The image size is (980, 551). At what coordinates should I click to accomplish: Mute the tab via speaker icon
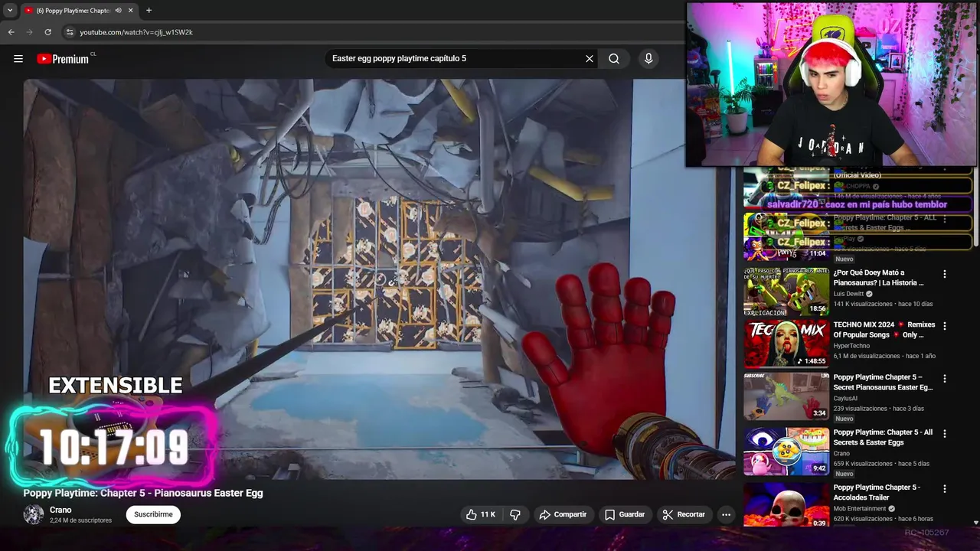pyautogui.click(x=118, y=10)
